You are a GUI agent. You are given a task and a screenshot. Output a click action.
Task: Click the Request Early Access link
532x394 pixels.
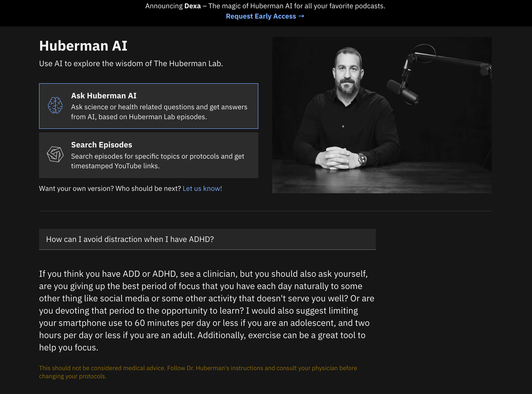265,16
